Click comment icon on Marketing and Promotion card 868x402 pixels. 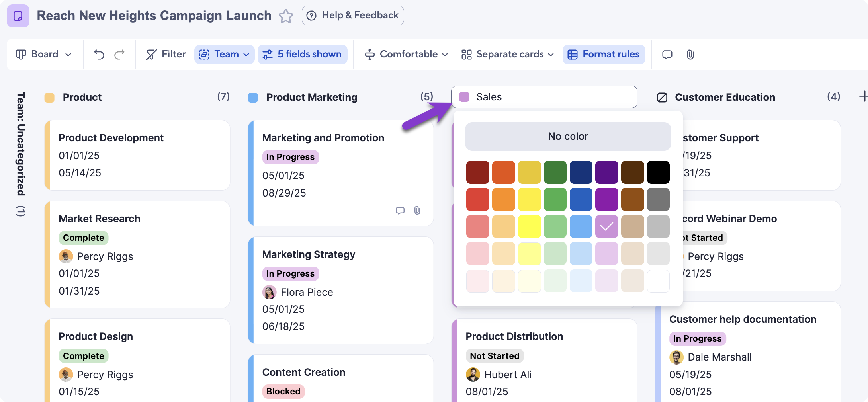tap(400, 210)
